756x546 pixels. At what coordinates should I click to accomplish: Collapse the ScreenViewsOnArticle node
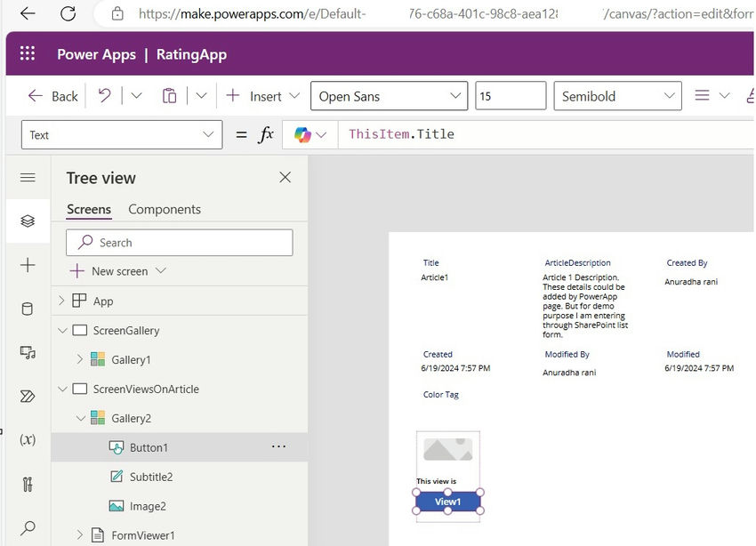(x=62, y=389)
